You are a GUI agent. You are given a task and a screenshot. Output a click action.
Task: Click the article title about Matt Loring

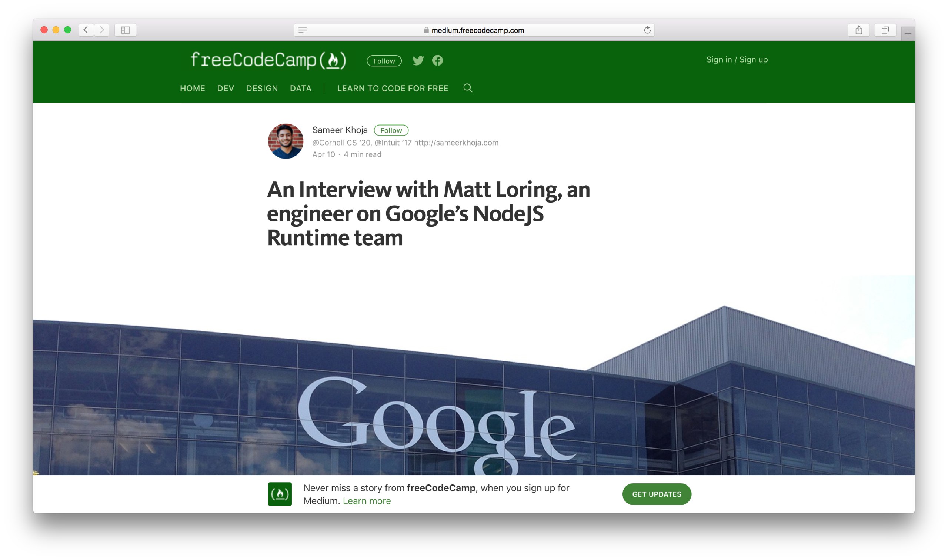coord(428,214)
